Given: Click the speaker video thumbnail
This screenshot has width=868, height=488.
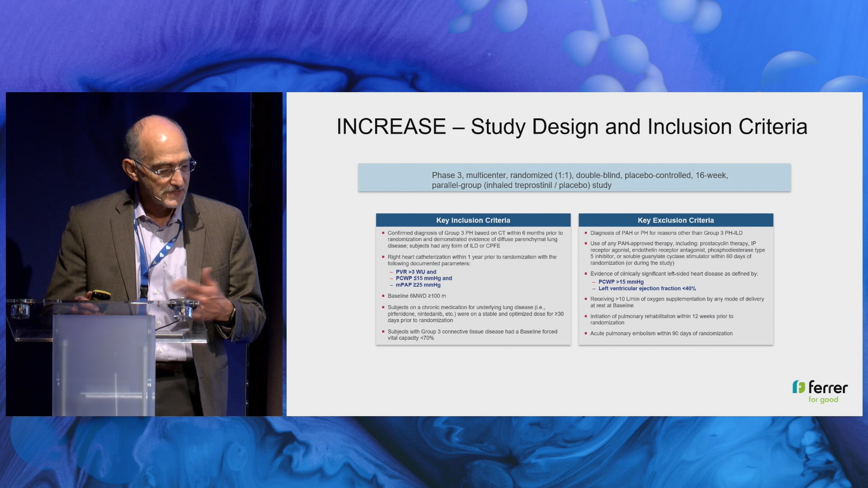Looking at the screenshot, I should [144, 254].
